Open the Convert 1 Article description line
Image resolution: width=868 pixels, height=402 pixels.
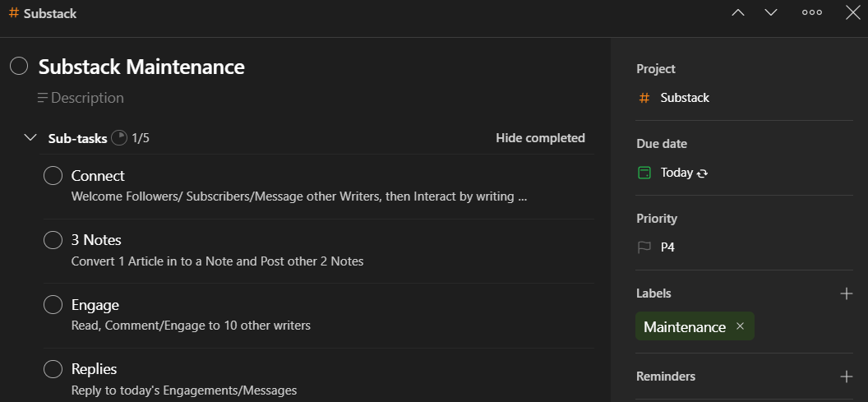click(218, 261)
